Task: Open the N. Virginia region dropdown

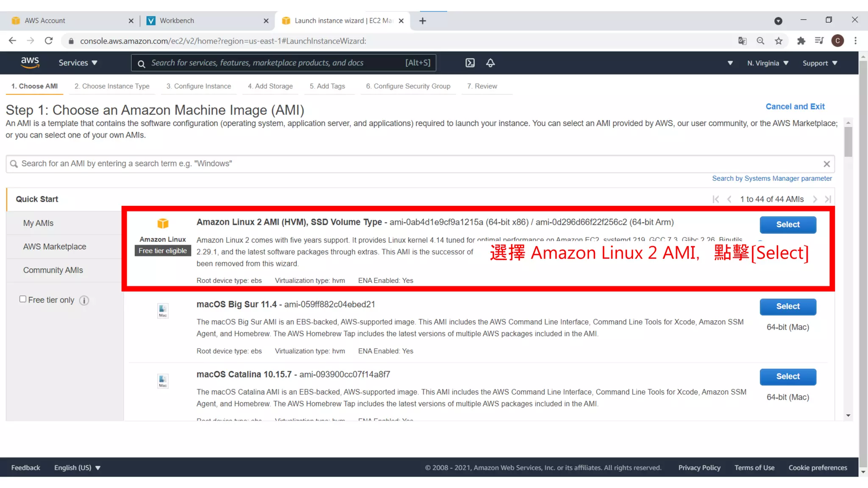Action: [768, 63]
